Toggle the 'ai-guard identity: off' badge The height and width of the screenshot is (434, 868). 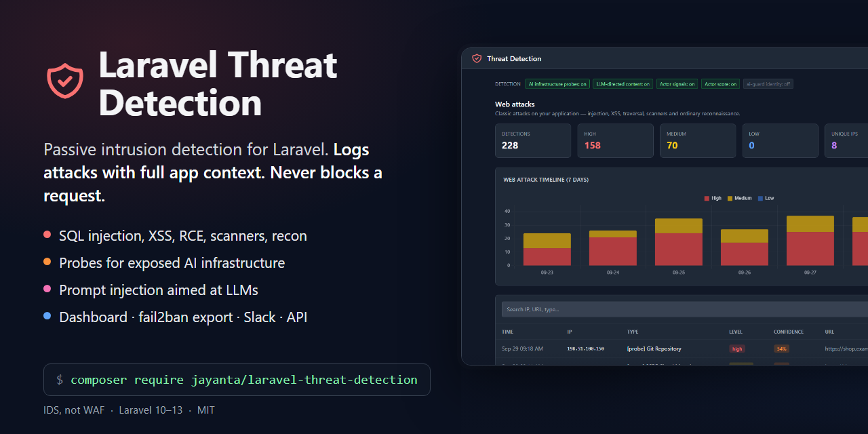(x=768, y=84)
